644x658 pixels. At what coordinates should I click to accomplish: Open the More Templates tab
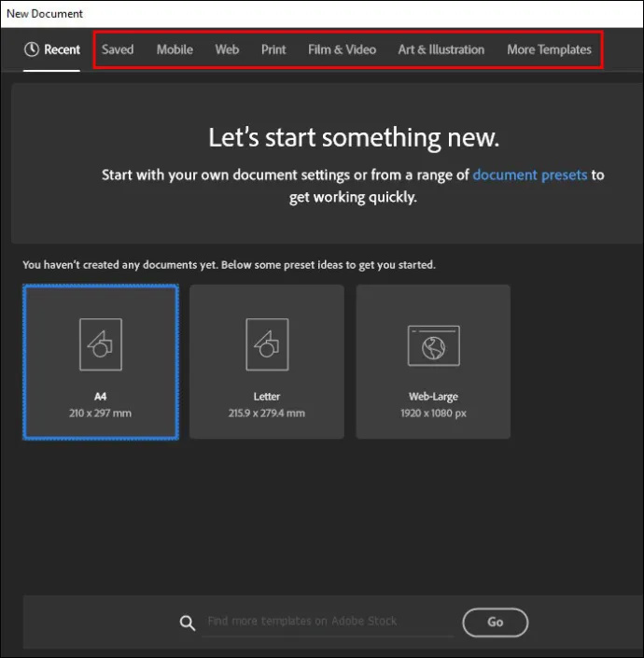[549, 49]
